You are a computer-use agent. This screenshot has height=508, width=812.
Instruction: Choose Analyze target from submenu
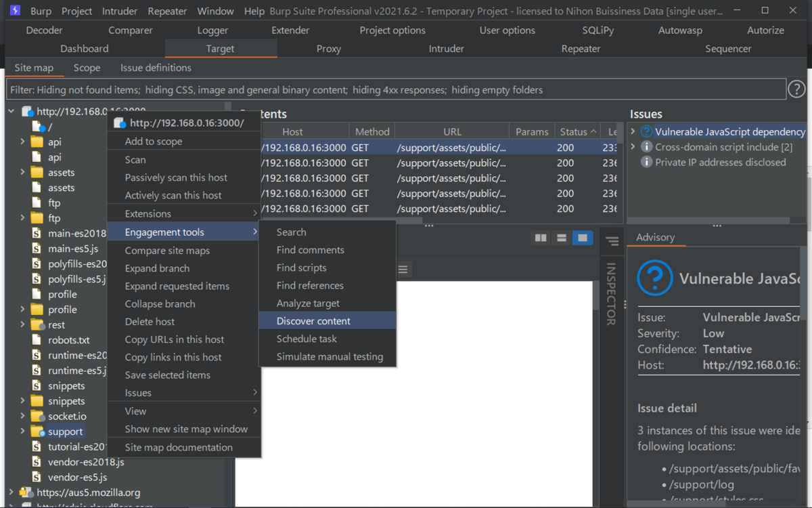[x=328, y=303]
